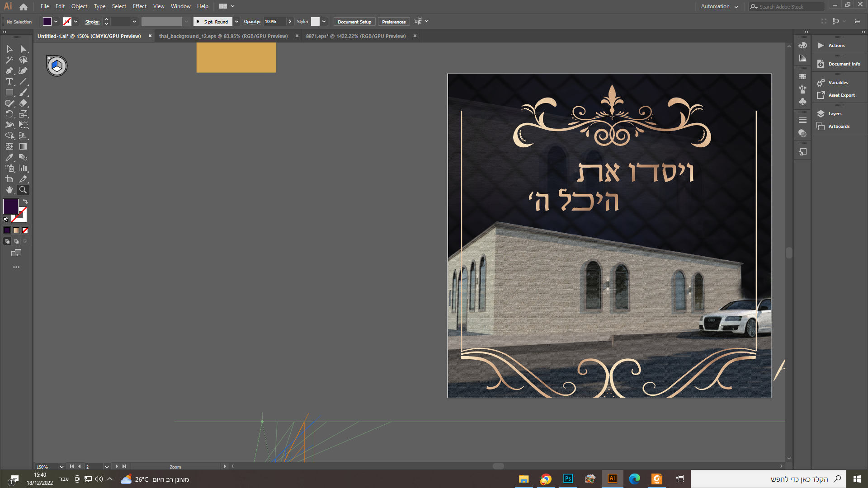Viewport: 868px width, 488px height.
Task: Open the brush definition dropdown
Action: point(236,22)
